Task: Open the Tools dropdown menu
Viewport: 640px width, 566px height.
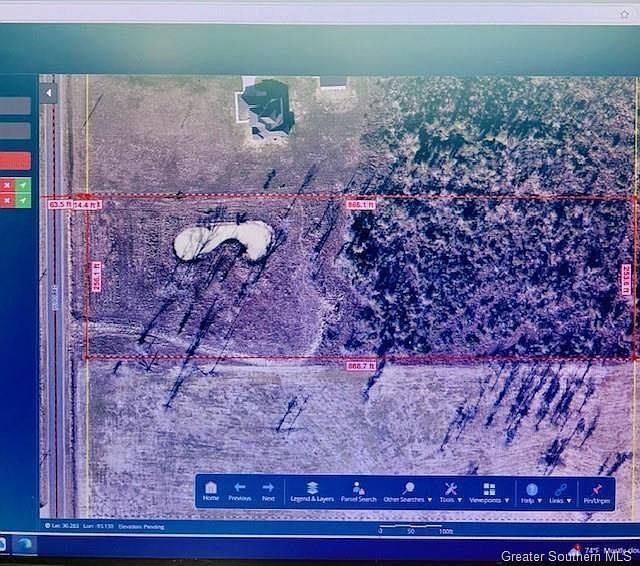Action: pos(451,489)
